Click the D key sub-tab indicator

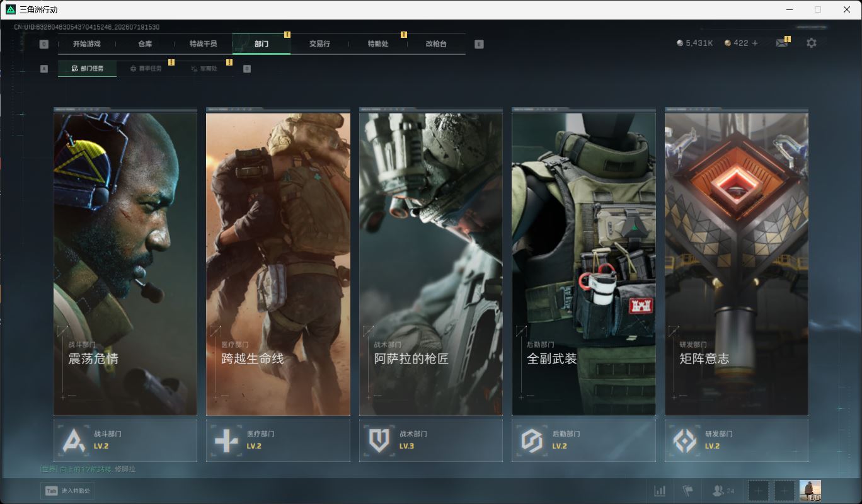pyautogui.click(x=246, y=69)
